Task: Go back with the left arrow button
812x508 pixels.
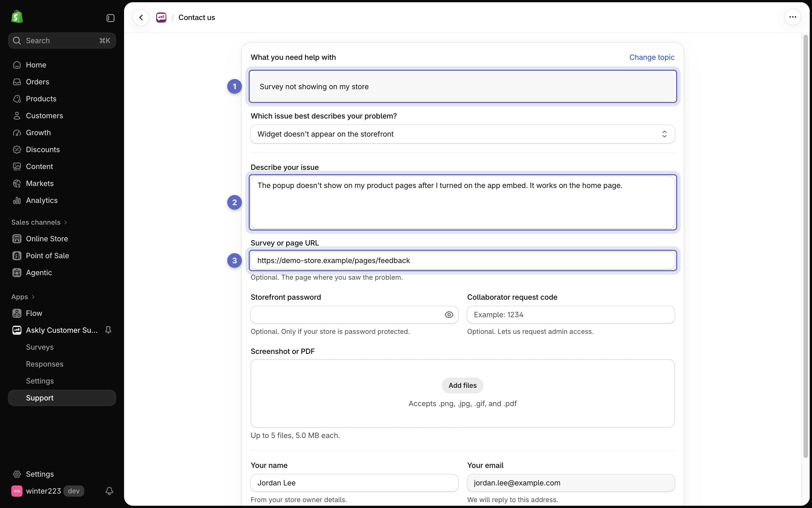Action: [x=141, y=17]
